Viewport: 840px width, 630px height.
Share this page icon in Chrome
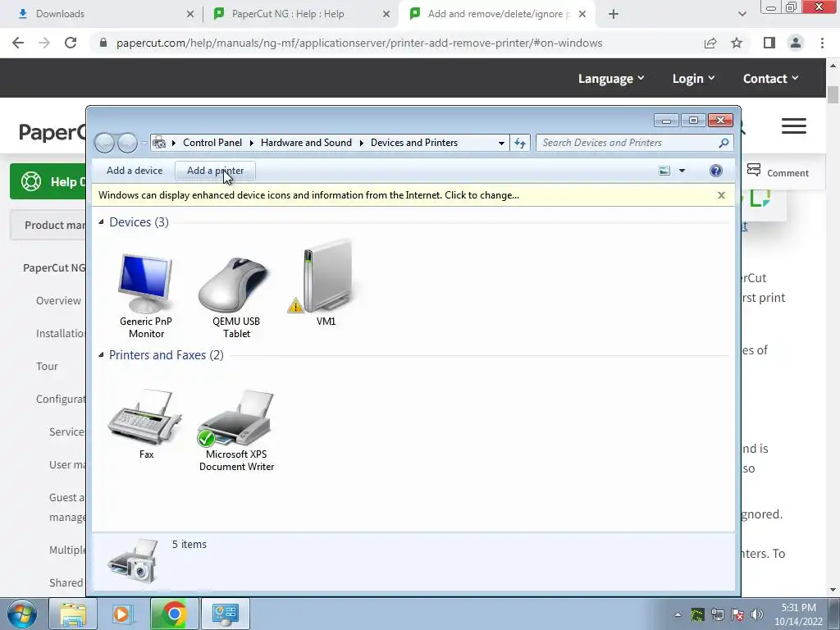pos(710,43)
